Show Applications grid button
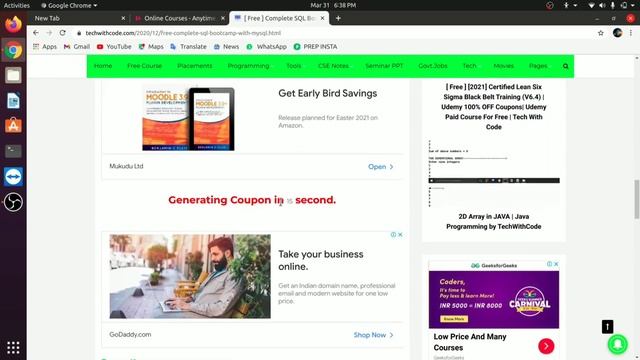The image size is (640, 360). click(13, 347)
